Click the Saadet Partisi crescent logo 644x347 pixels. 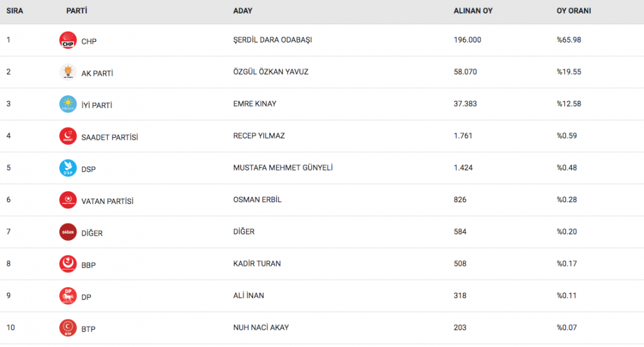[68, 136]
